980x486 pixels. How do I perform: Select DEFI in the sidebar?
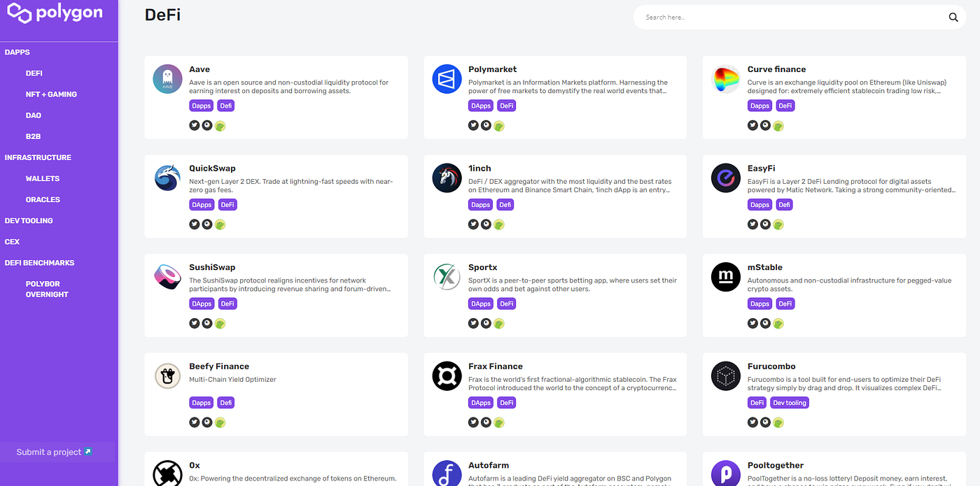point(34,73)
